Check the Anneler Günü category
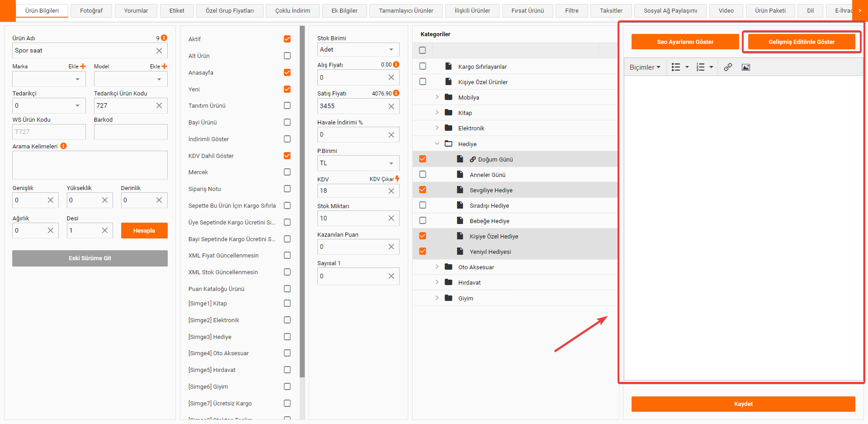 click(423, 174)
